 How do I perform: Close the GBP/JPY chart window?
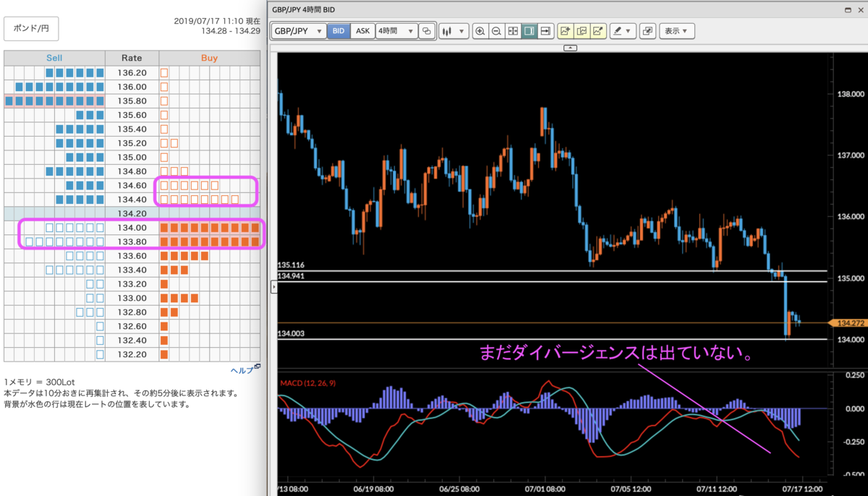pos(860,9)
